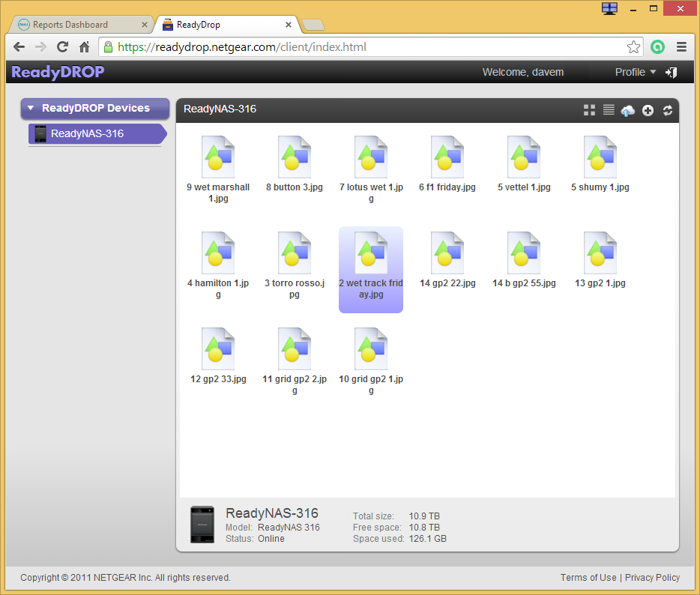Bookmark this page with star icon
This screenshot has width=700, height=595.
tap(633, 47)
